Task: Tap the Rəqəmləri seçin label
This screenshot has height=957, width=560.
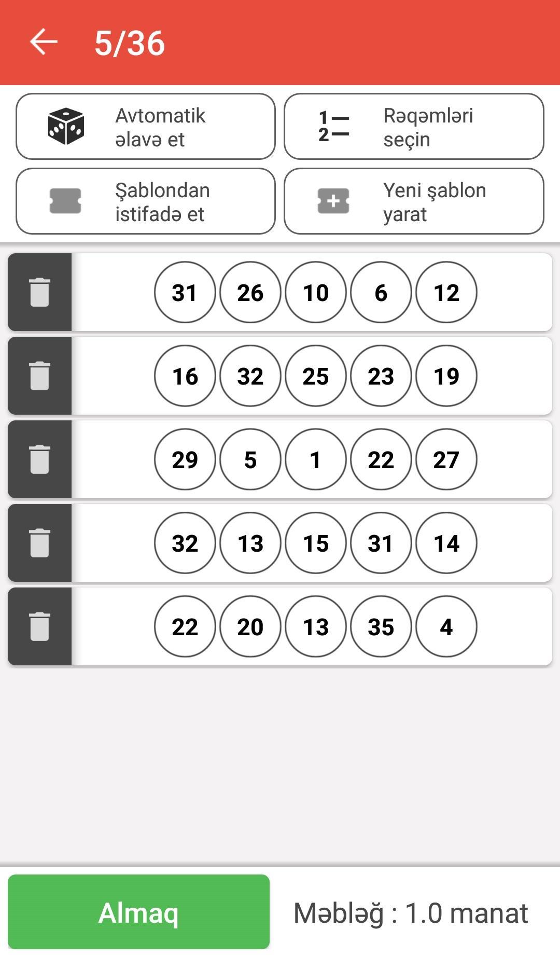Action: point(428,127)
